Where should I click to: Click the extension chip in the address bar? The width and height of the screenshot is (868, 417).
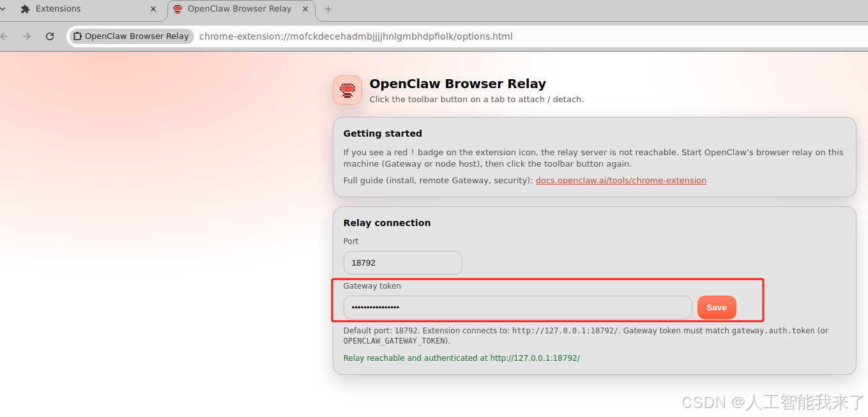131,36
